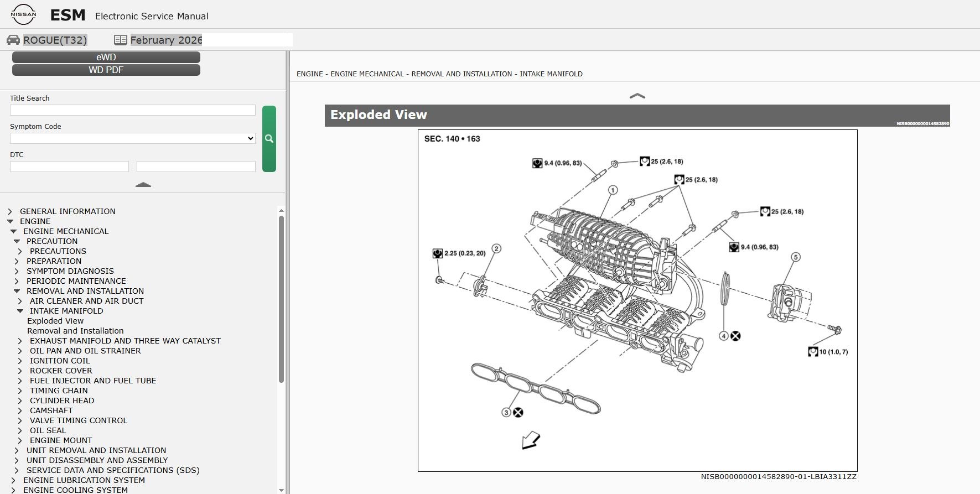Expand the SYMPTOM DIAGNOSIS node
The width and height of the screenshot is (980, 494).
coord(17,271)
